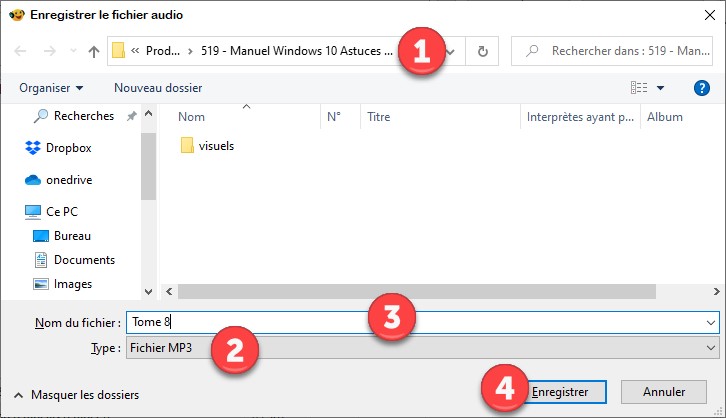This screenshot has height=418, width=726.
Task: Sort by the Nom column header
Action: click(x=191, y=117)
